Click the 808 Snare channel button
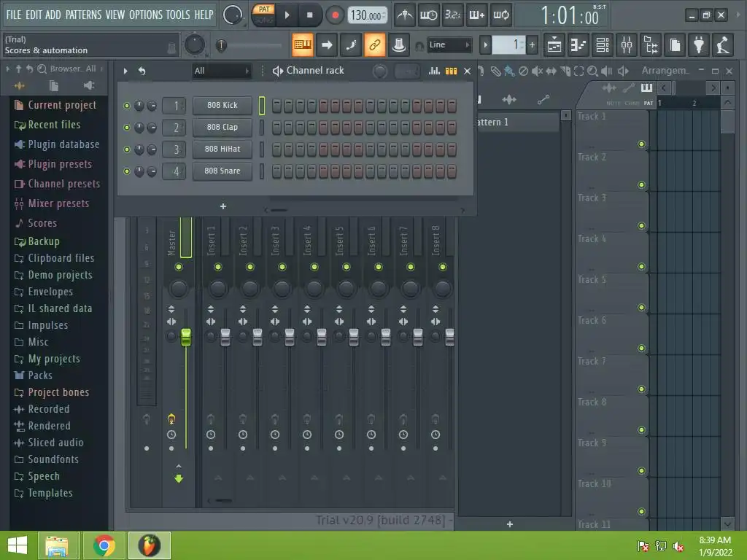 [x=222, y=171]
